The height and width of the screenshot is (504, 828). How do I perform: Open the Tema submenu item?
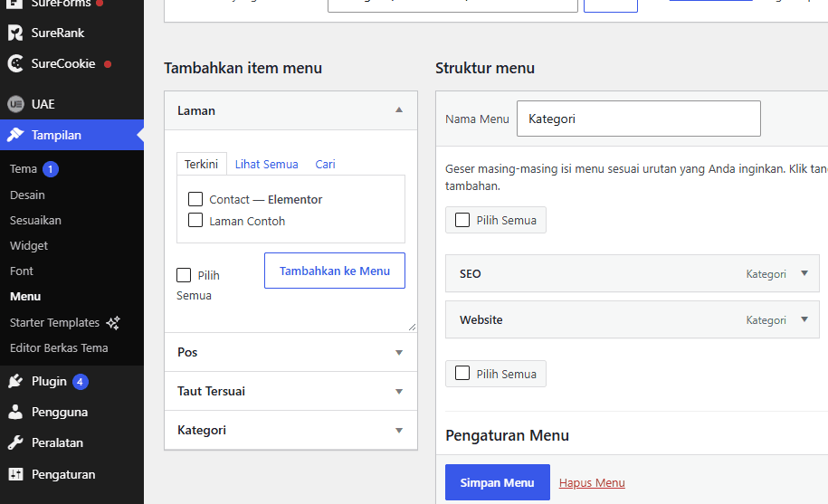tap(24, 169)
